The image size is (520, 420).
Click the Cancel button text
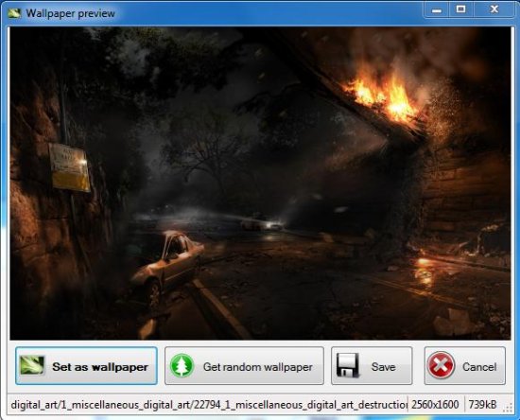point(479,367)
